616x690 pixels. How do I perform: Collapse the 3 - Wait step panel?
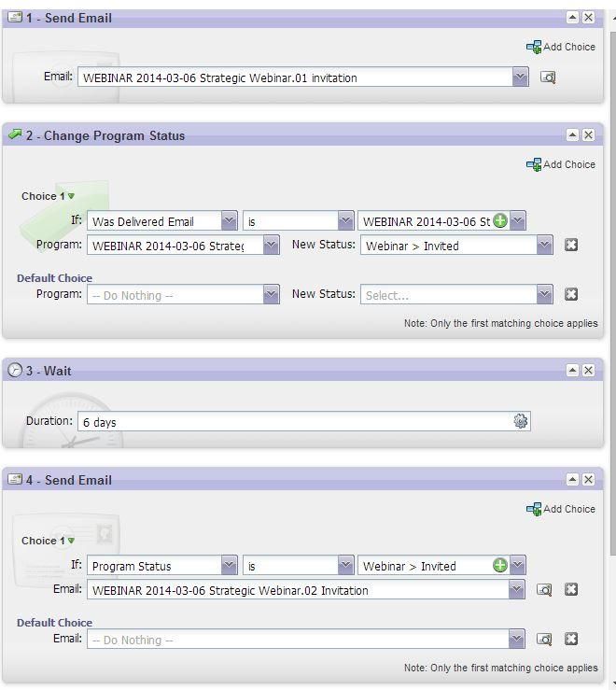click(x=572, y=371)
